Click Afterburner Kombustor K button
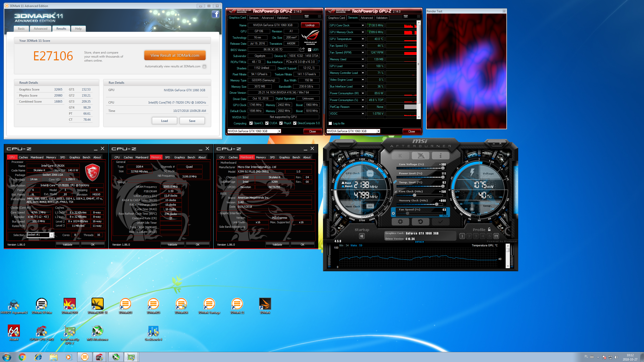The width and height of the screenshot is (644, 362). tap(400, 156)
